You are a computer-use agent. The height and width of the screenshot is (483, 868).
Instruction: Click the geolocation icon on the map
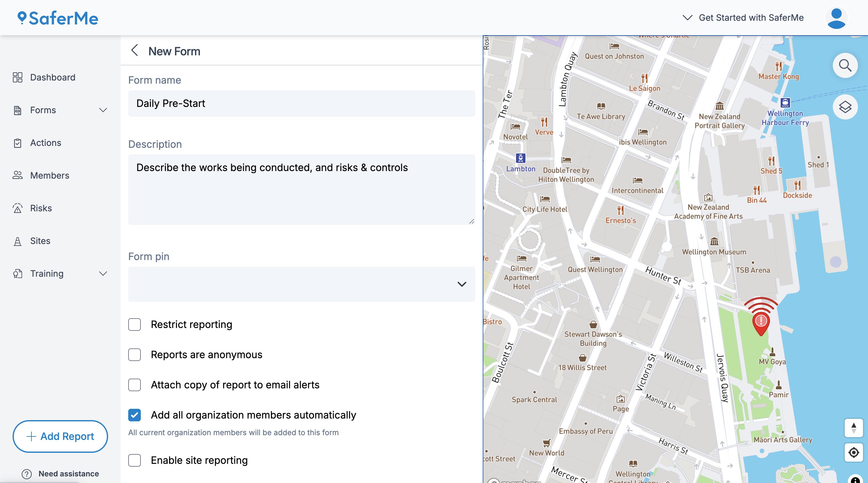[x=854, y=452]
